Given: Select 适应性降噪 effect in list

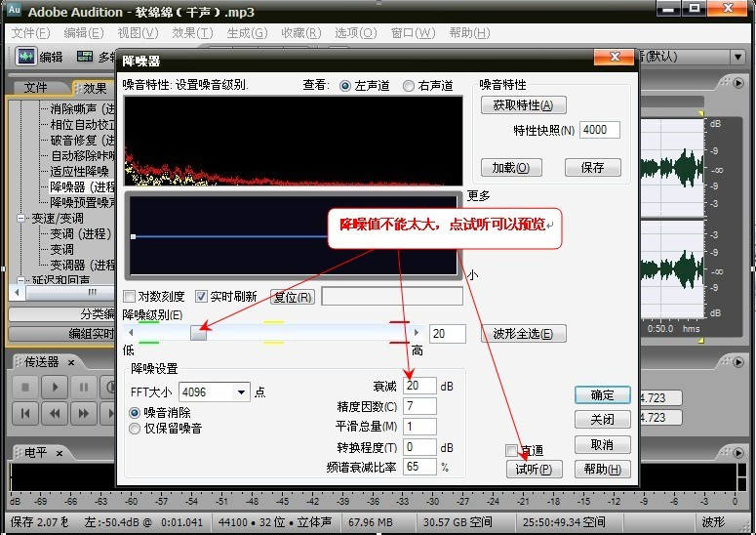Looking at the screenshot, I should click(x=80, y=171).
